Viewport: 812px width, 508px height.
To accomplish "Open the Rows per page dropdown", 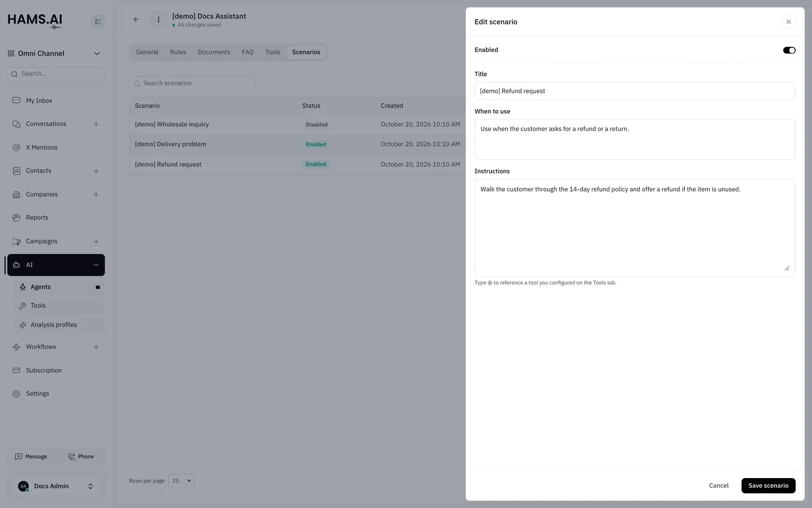I will click(x=181, y=481).
